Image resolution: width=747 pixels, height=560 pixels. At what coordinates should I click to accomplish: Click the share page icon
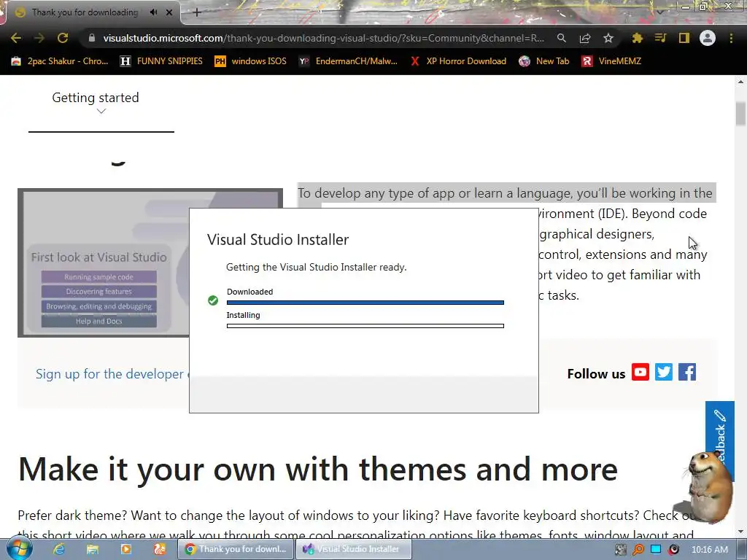(x=585, y=38)
